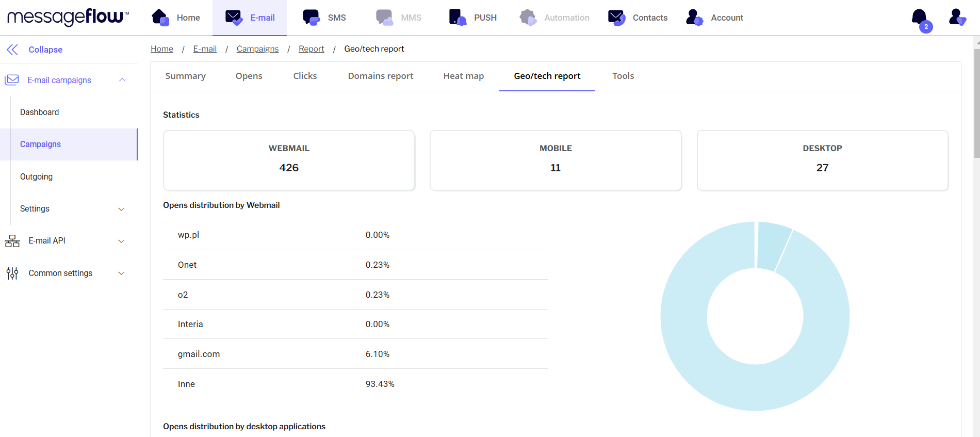This screenshot has height=437, width=980.
Task: Click the messageflow logo
Action: pyautogui.click(x=68, y=17)
